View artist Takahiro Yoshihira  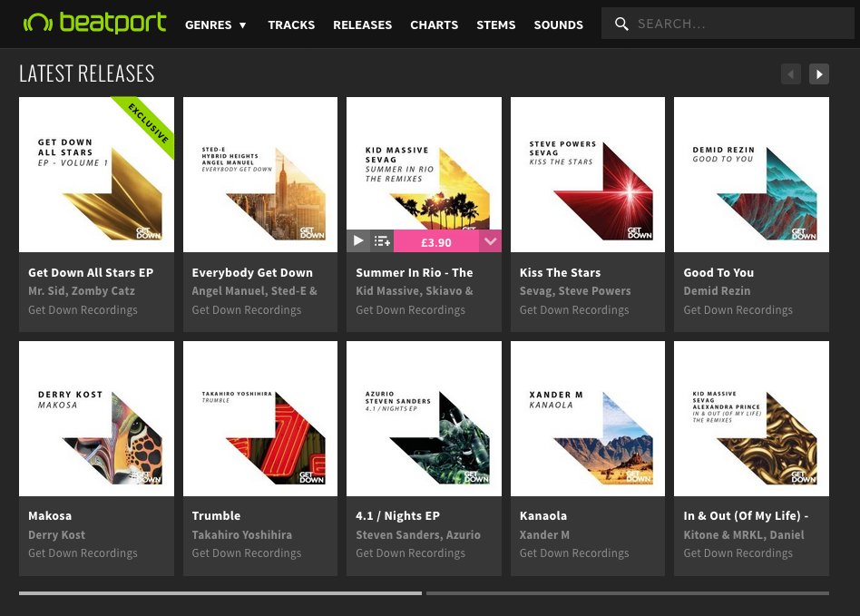pyautogui.click(x=242, y=535)
